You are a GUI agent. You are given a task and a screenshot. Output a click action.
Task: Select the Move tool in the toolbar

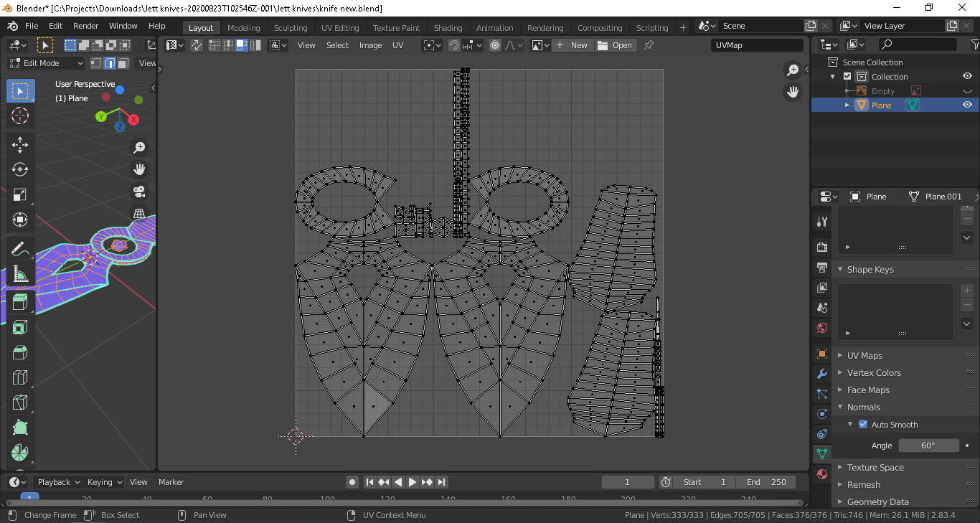tap(20, 144)
